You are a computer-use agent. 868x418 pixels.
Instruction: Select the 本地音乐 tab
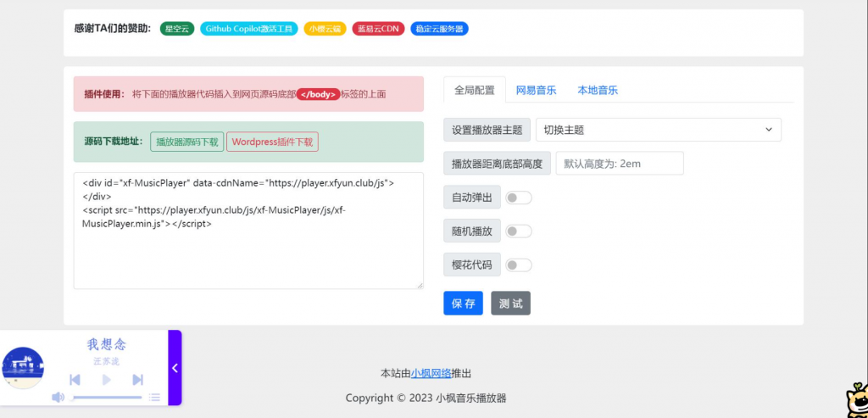tap(598, 90)
